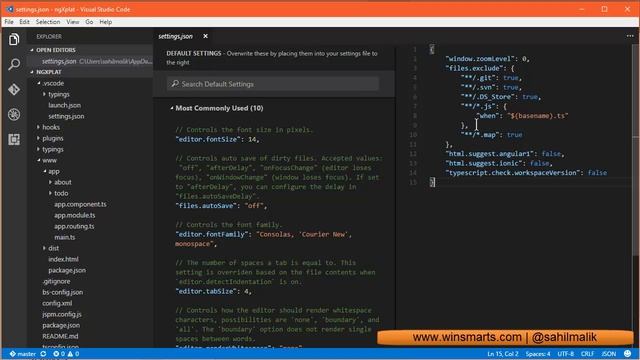Collapse the NGXPLAT project section
The height and width of the screenshot is (360, 640).
point(32,72)
